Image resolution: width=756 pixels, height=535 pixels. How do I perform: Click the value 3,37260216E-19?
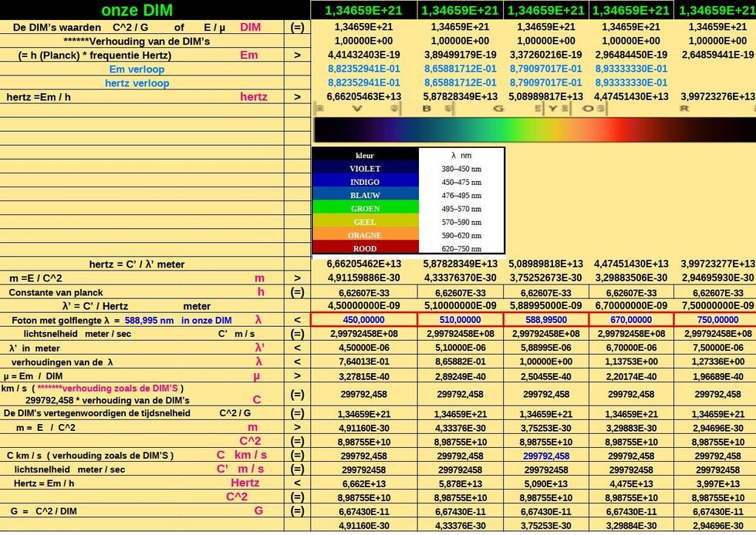click(x=546, y=55)
